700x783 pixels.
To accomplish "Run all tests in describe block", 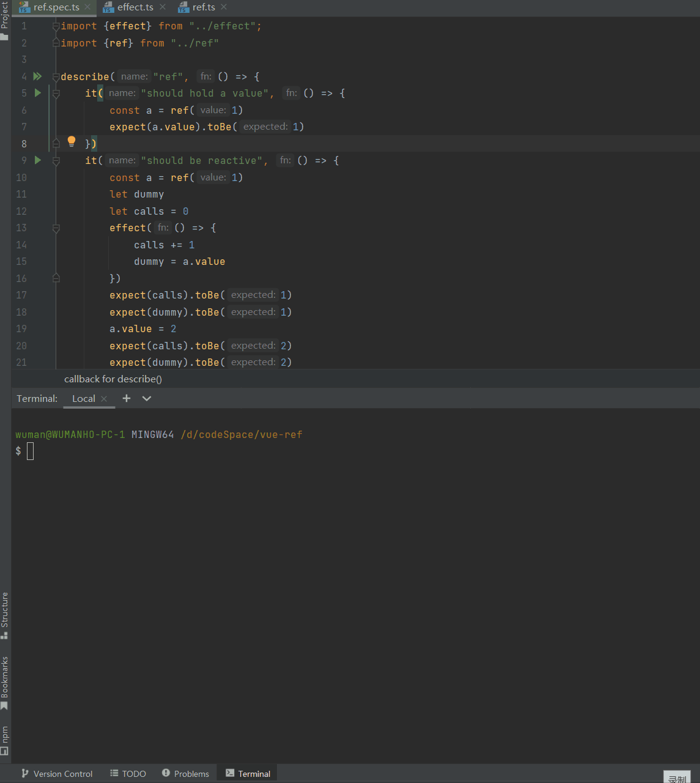I will pyautogui.click(x=37, y=76).
